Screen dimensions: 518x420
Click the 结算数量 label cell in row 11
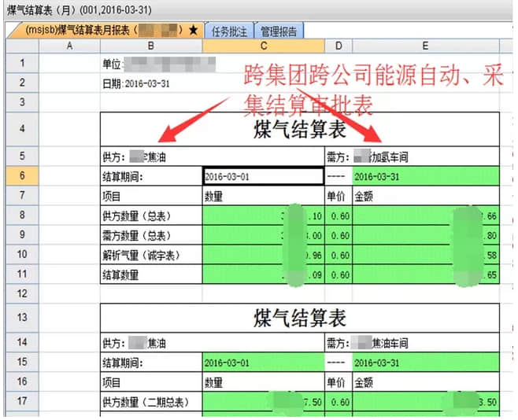150,275
